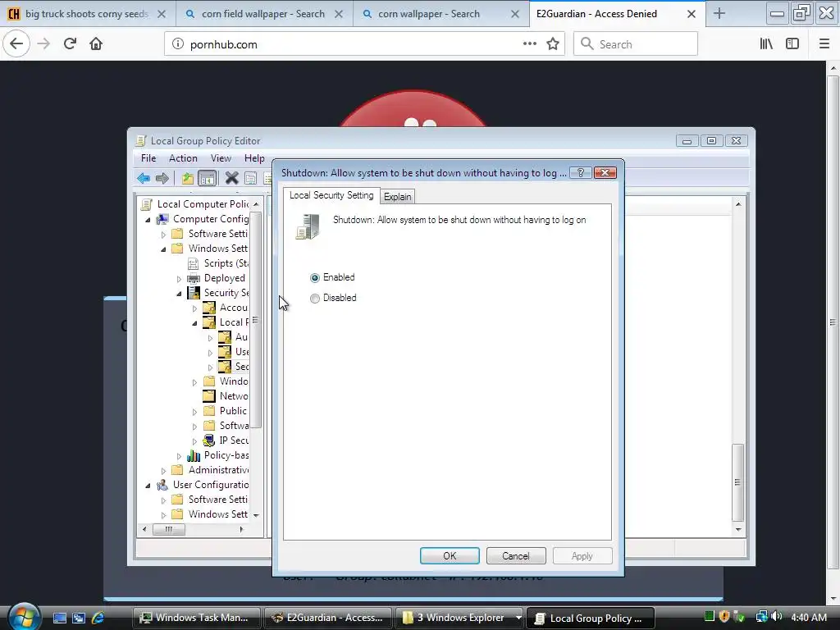Click volume speaker tray icon
The width and height of the screenshot is (840, 630).
tap(776, 617)
